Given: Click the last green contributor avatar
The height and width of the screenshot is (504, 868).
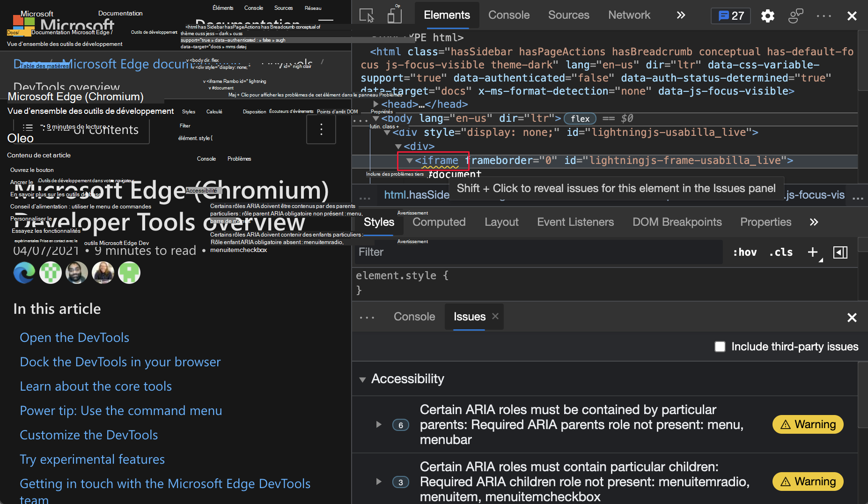Looking at the screenshot, I should pos(129,273).
